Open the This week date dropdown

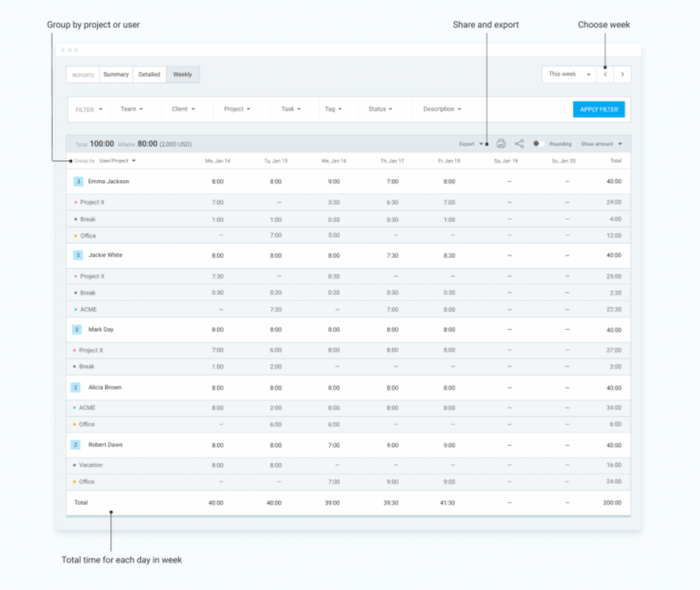[x=569, y=74]
